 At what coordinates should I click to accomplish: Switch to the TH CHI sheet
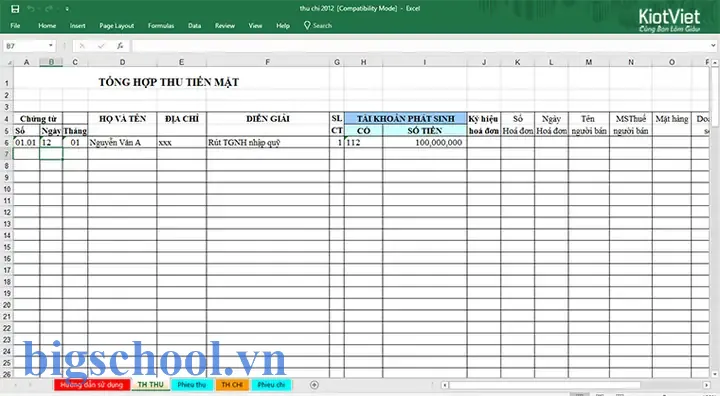pyautogui.click(x=232, y=385)
